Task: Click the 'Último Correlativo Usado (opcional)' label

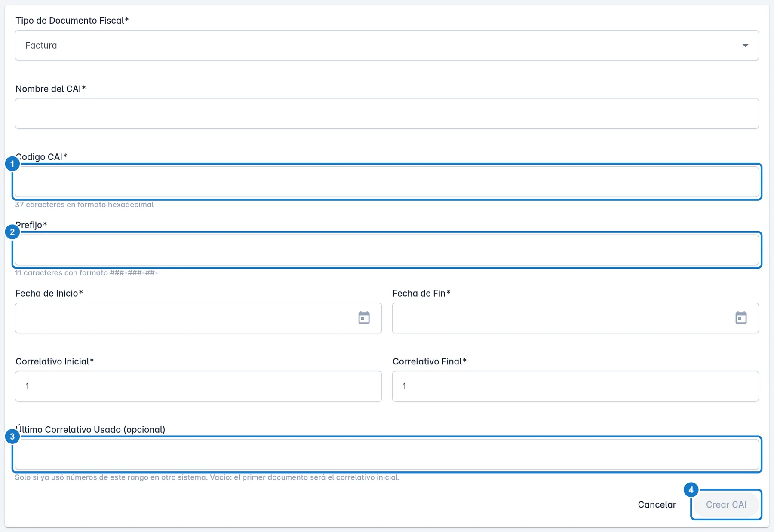Action: click(x=90, y=429)
